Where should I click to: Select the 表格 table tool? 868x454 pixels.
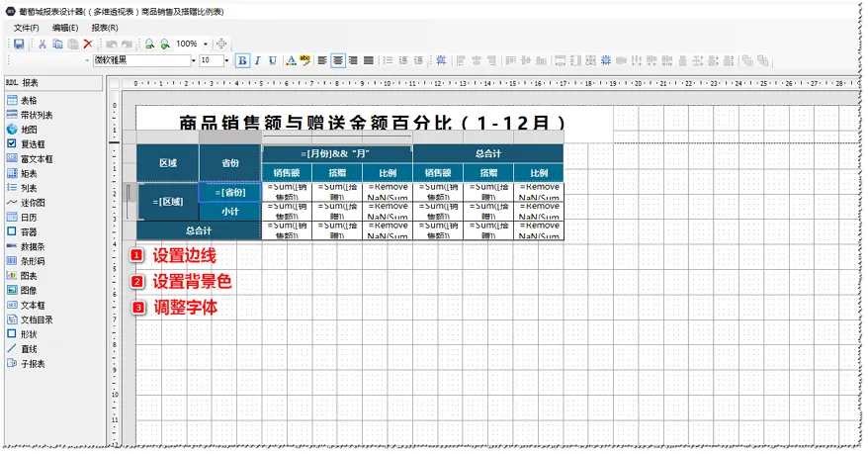point(28,100)
